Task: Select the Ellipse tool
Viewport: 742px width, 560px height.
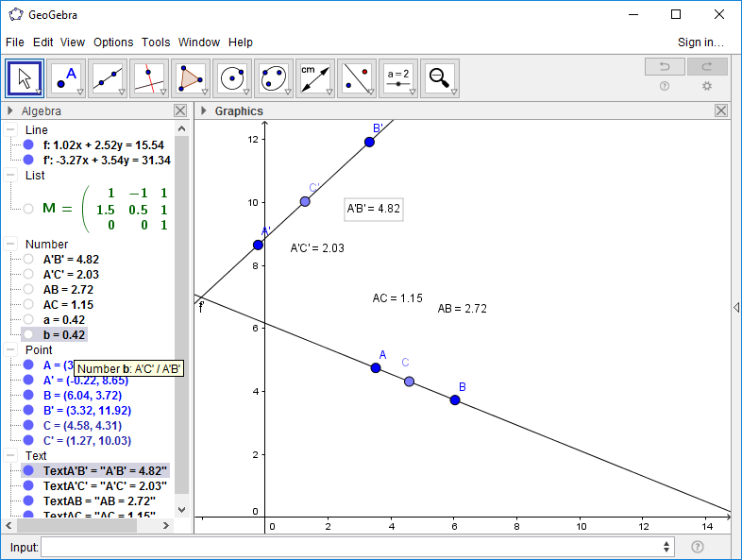Action: coord(274,78)
